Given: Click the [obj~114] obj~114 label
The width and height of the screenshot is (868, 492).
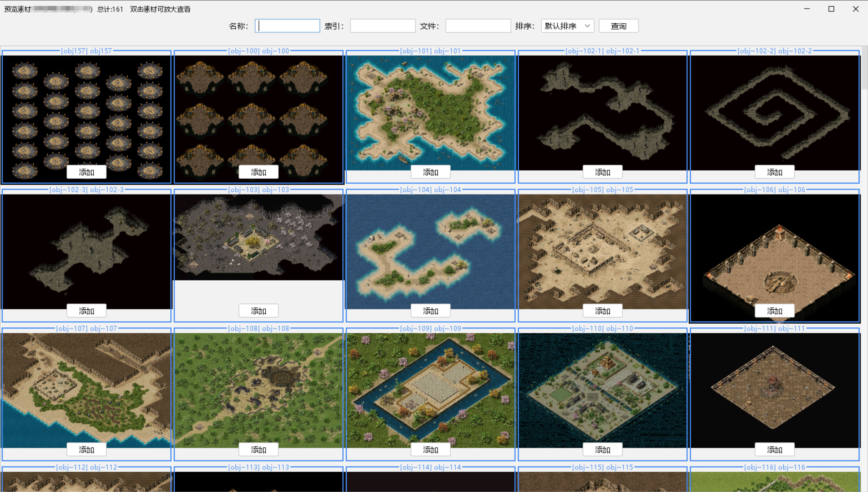Looking at the screenshot, I should pos(430,467).
